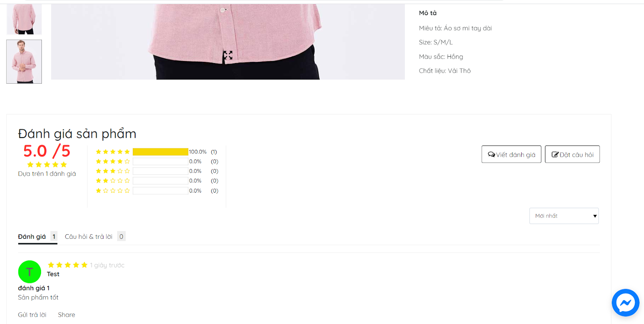
Task: Click the three-star rating row
Action: coord(113,171)
